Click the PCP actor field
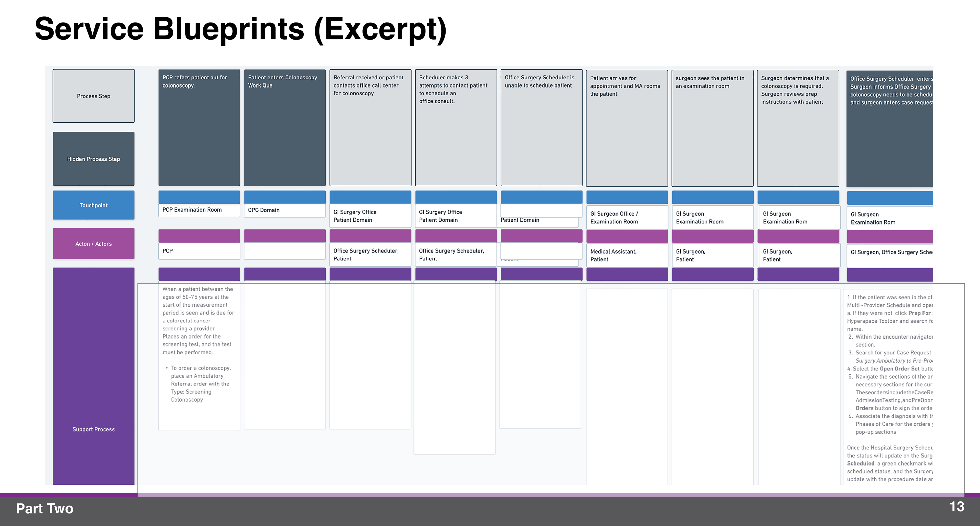This screenshot has width=980, height=526. pyautogui.click(x=199, y=251)
